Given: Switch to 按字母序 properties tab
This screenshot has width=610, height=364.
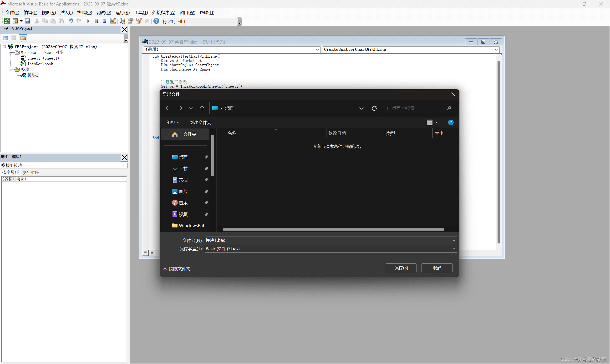Looking at the screenshot, I should point(10,172).
